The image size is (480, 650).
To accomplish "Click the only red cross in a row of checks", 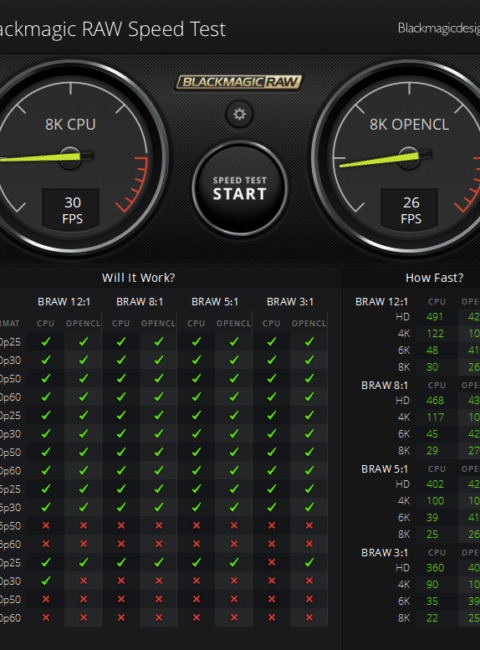I will click(272, 563).
